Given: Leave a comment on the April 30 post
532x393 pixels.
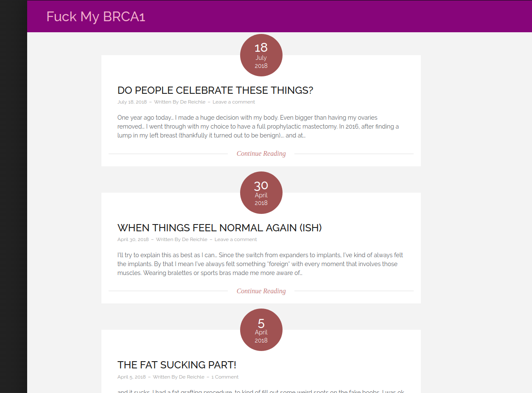Looking at the screenshot, I should tap(235, 239).
